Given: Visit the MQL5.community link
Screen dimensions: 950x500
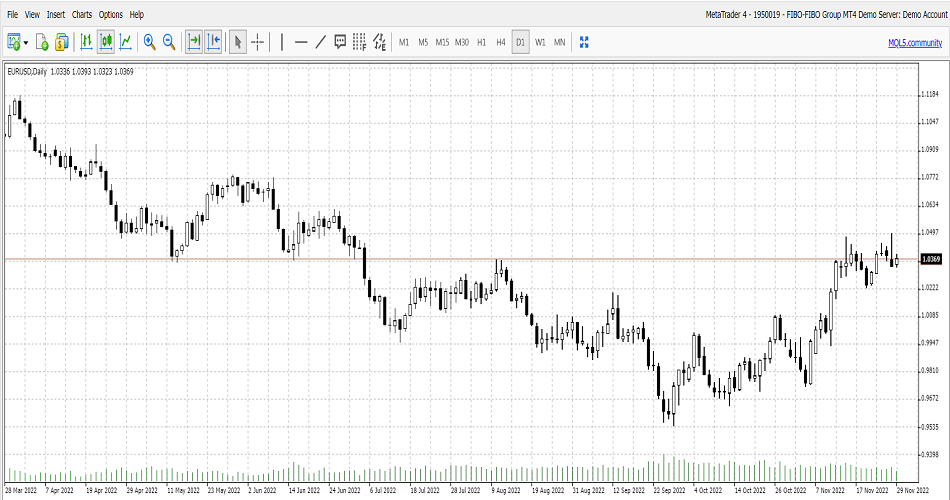Looking at the screenshot, I should tap(914, 42).
